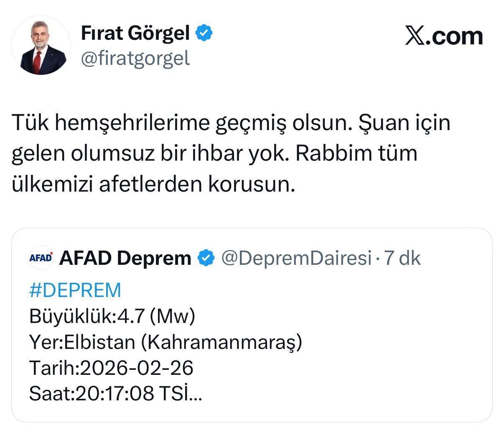Open the AFAD Deprem account name

(x=125, y=258)
